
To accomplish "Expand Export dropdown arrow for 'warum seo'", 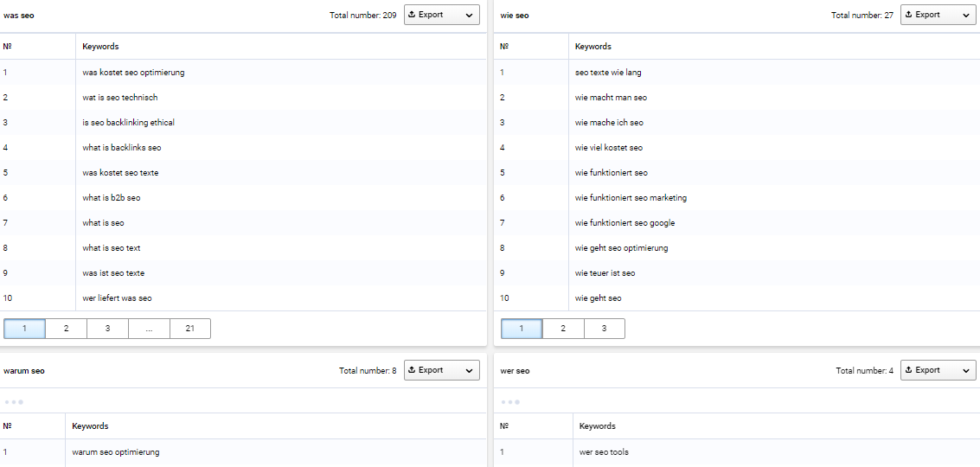I will click(469, 371).
